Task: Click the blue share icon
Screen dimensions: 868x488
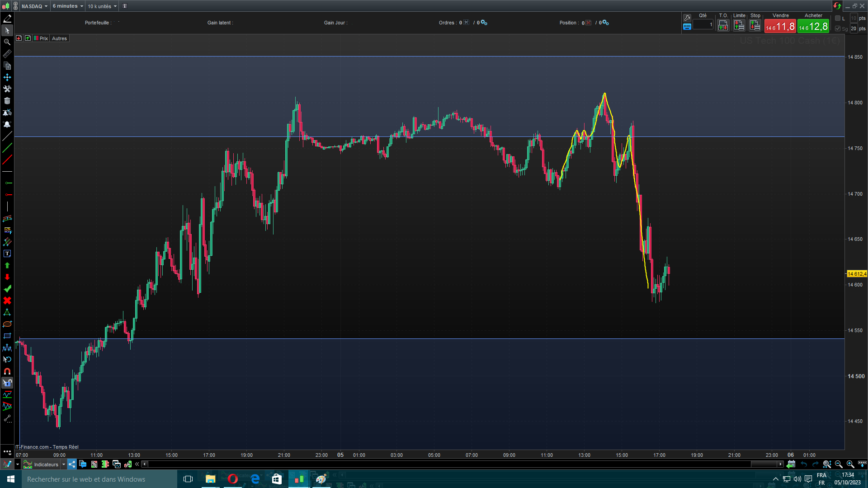Action: click(x=72, y=464)
